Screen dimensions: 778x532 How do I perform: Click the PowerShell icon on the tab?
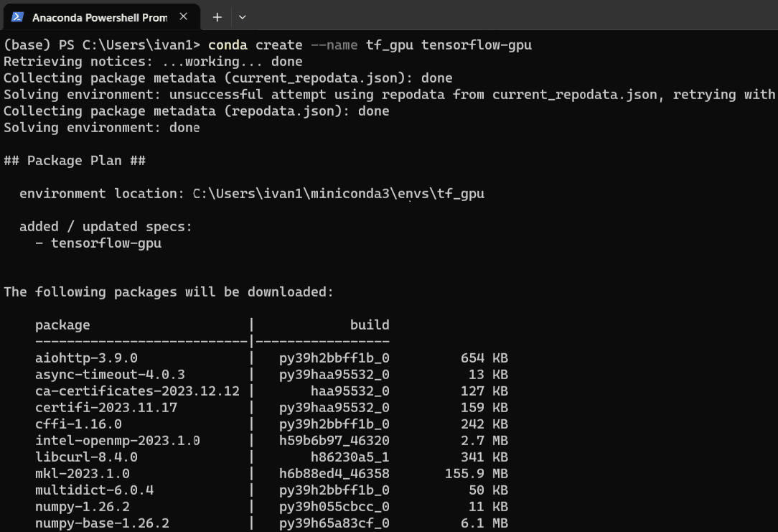tap(17, 17)
